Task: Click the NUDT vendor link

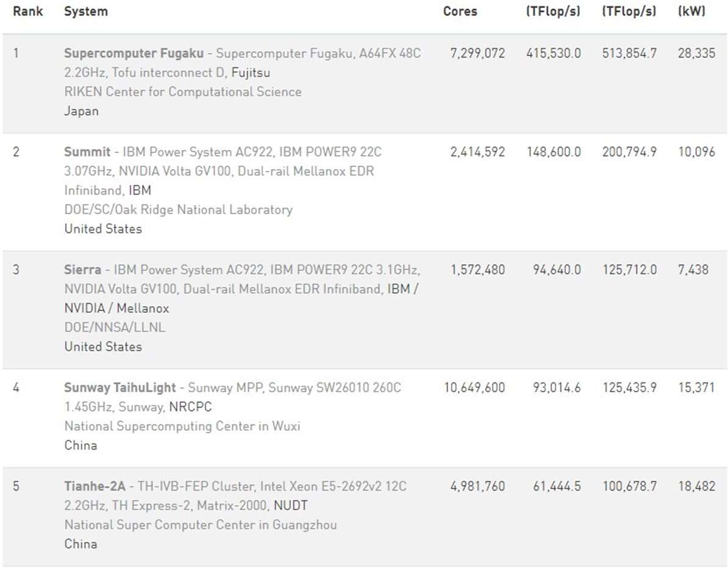Action: coord(290,506)
